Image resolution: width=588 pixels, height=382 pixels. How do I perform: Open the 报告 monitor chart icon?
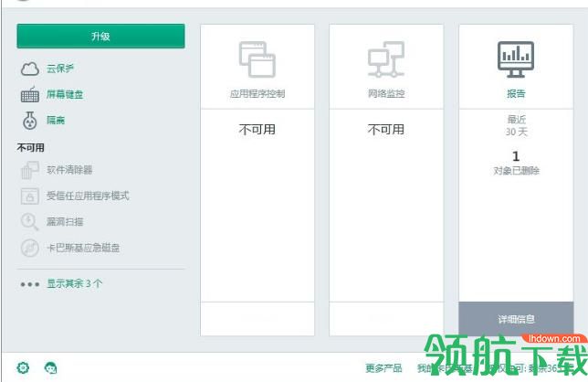[x=516, y=59]
